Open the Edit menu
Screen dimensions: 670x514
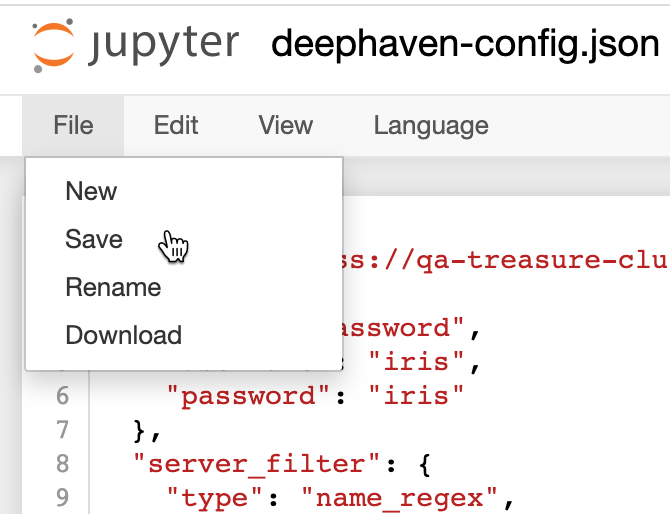[176, 125]
